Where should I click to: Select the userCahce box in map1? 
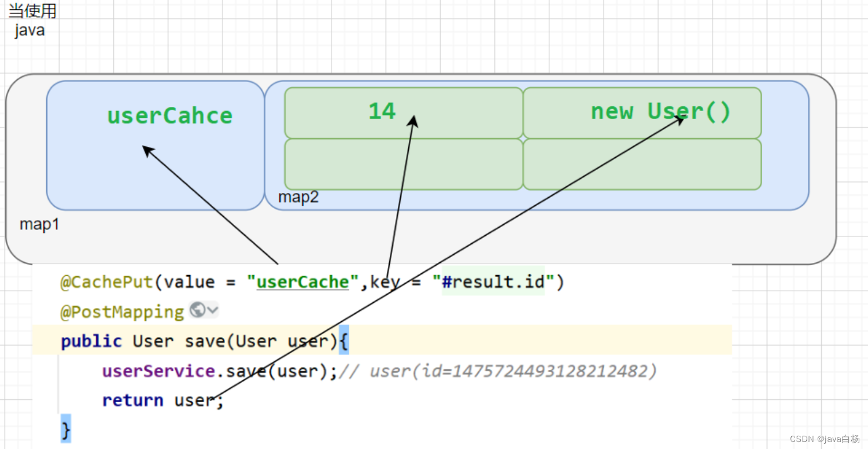click(x=155, y=145)
